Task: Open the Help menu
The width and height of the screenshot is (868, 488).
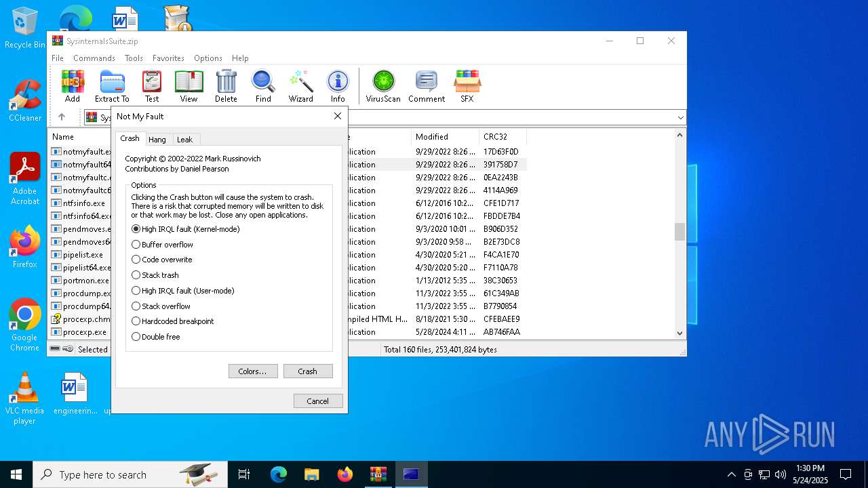Action: (240, 58)
